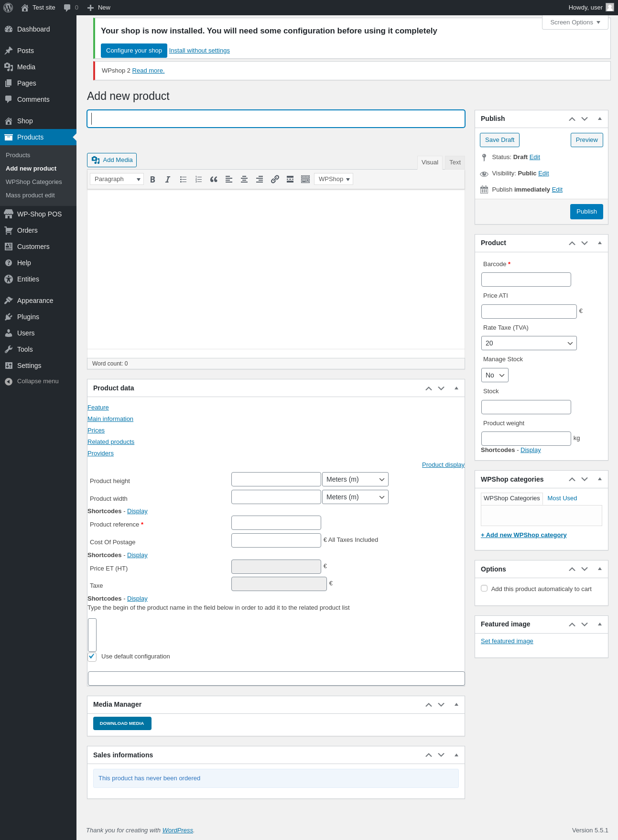Click the product title input field

coord(276,119)
